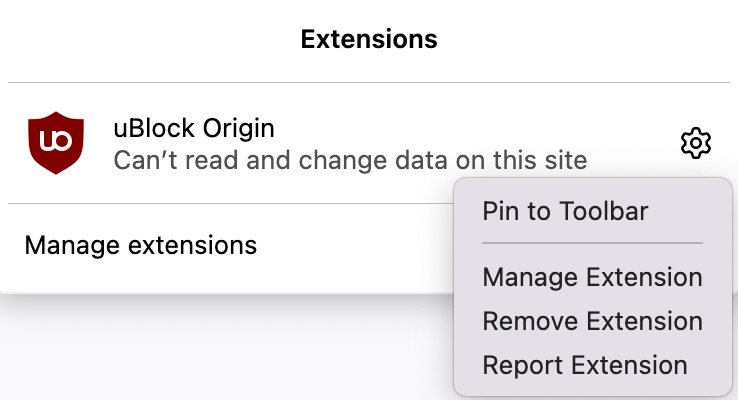Viewport: 738px width, 400px height.
Task: Click the empty space in the uBlock Origin row
Action: click(x=630, y=130)
